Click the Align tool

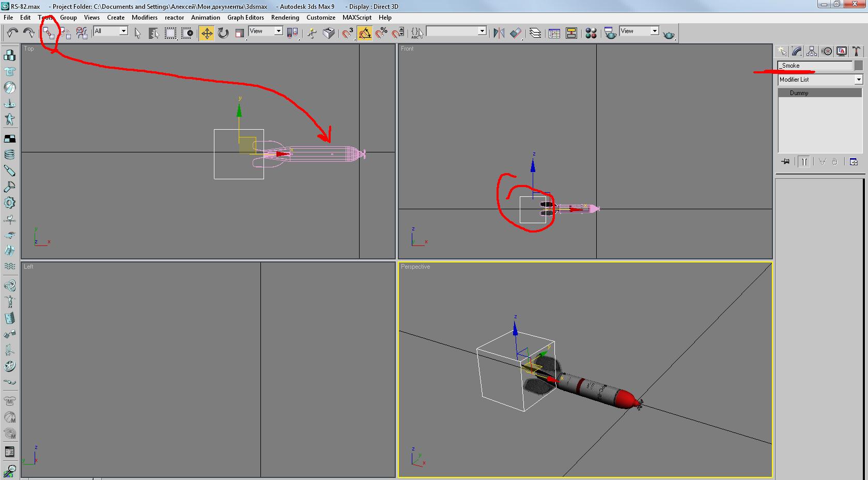[516, 33]
